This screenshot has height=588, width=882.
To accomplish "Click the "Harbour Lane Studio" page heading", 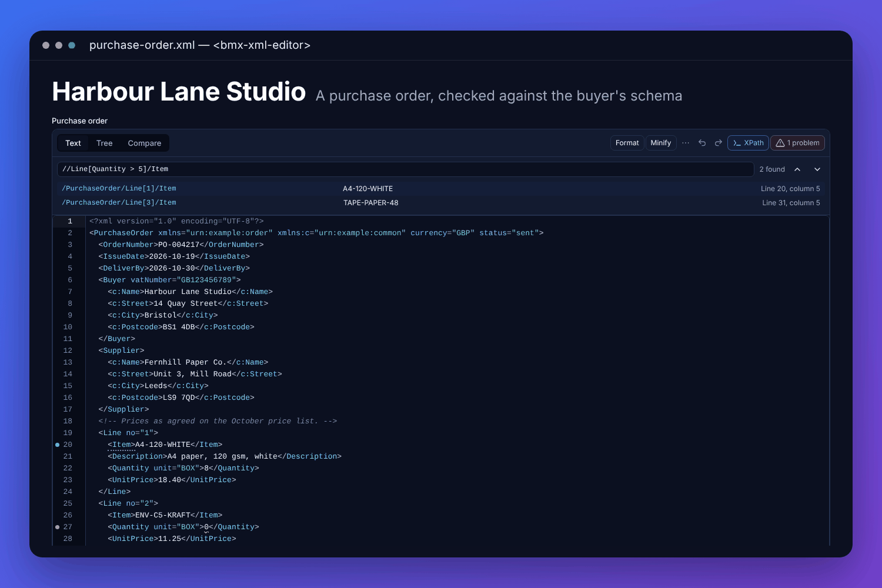I will [x=179, y=92].
